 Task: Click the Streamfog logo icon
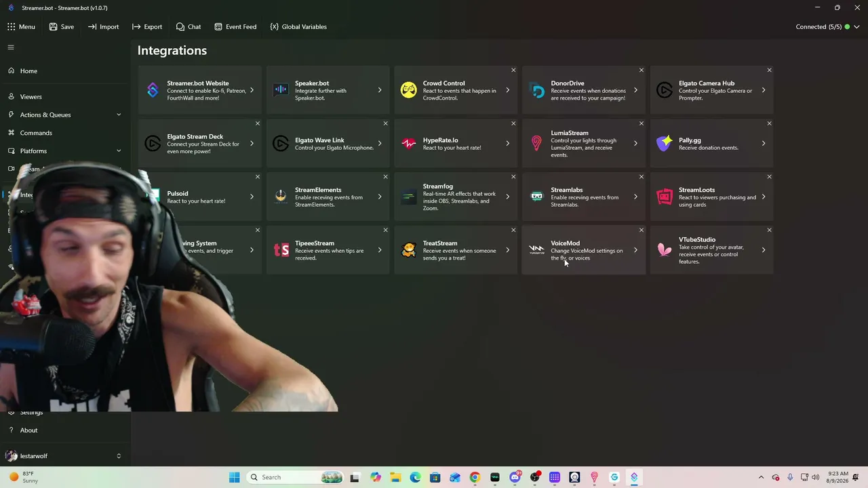pyautogui.click(x=408, y=197)
